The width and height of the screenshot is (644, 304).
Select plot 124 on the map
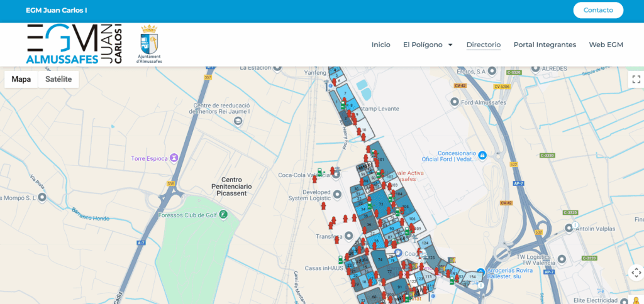[x=426, y=243]
